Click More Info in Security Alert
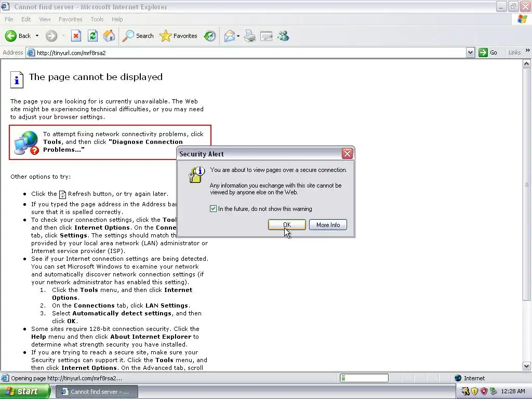The image size is (532, 399). tap(328, 224)
